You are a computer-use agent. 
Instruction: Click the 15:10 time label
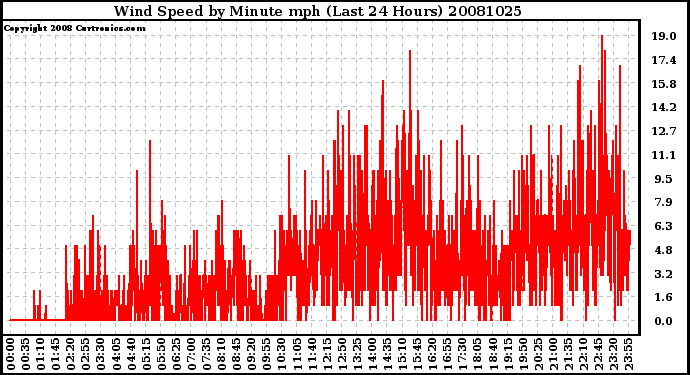[x=402, y=354]
